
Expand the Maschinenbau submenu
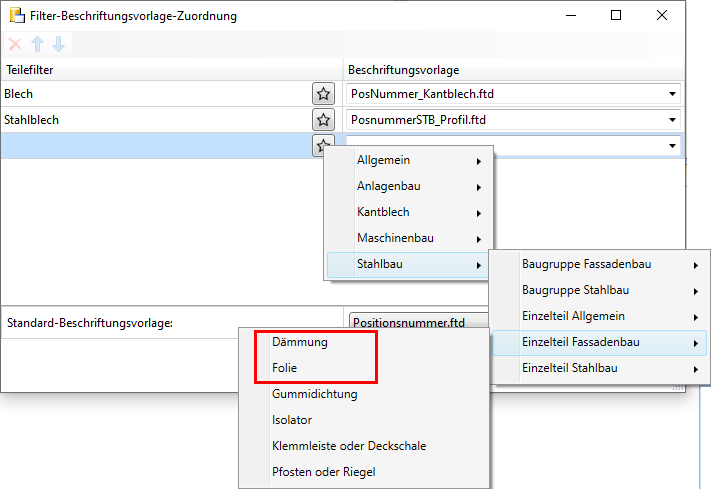click(407, 238)
